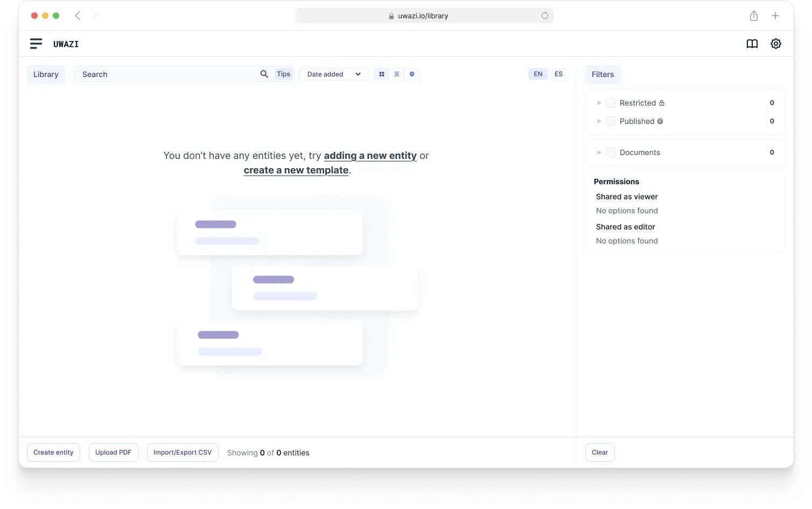The width and height of the screenshot is (812, 509).
Task: Check the Published filter checkbox
Action: 611,121
